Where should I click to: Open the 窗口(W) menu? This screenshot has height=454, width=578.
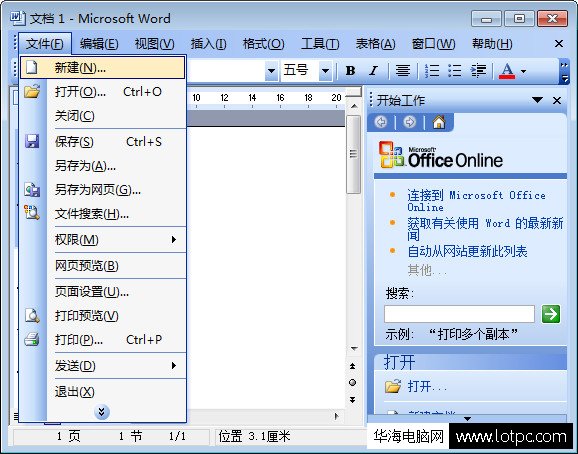pos(433,44)
